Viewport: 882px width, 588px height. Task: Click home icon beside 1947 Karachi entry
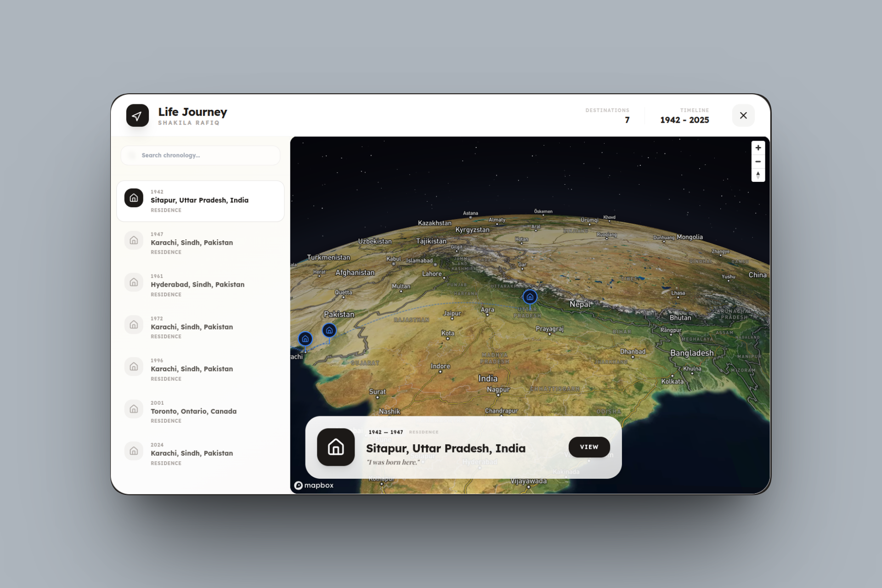point(134,240)
